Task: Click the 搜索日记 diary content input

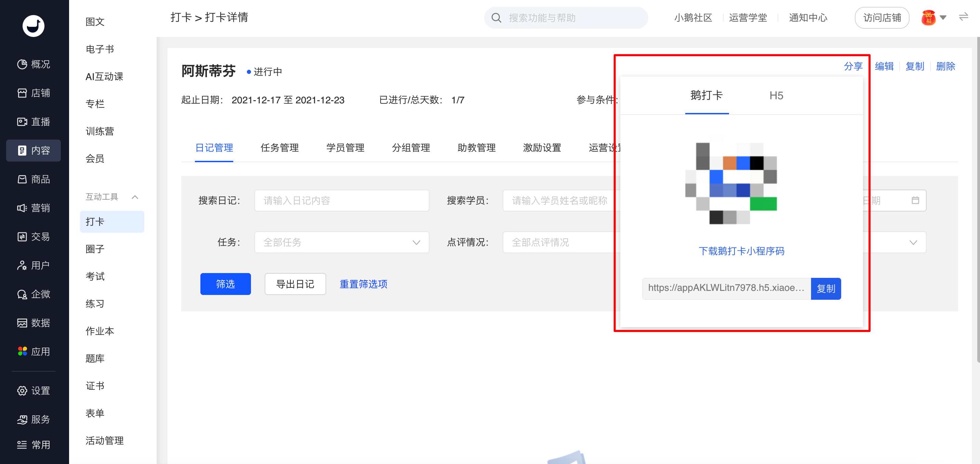Action: coord(341,201)
